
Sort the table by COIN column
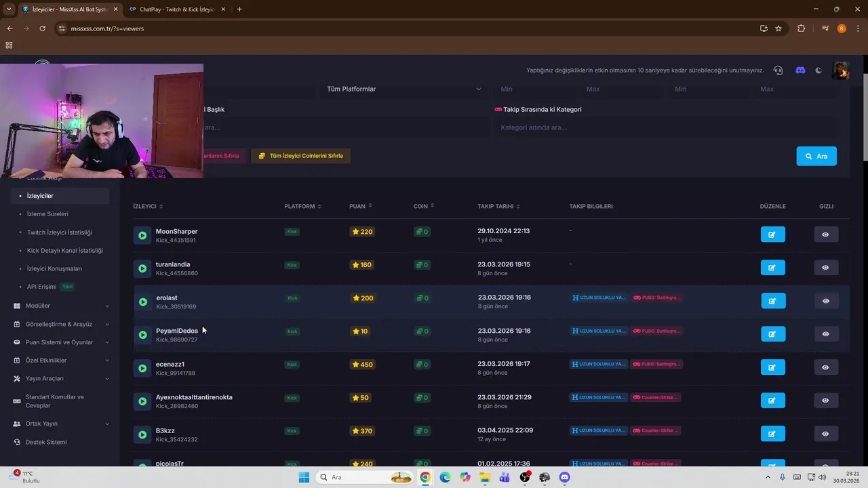pos(424,206)
